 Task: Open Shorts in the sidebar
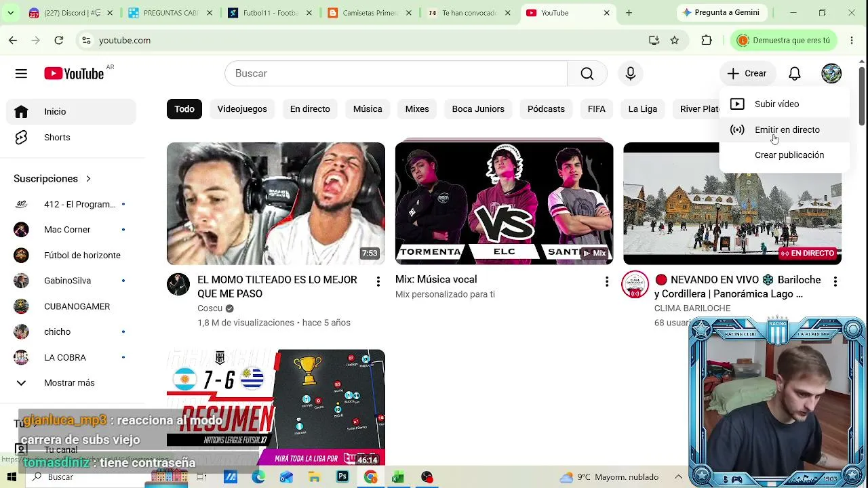pos(71,137)
